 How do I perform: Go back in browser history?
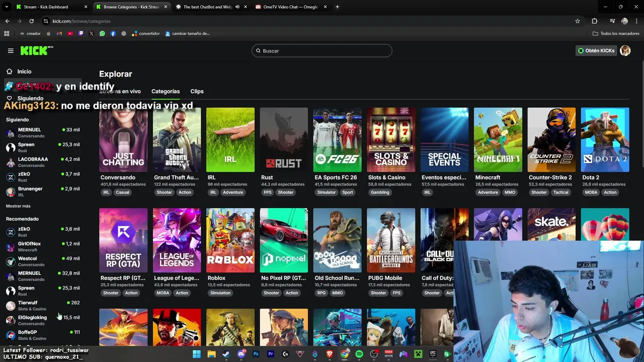coord(7,21)
